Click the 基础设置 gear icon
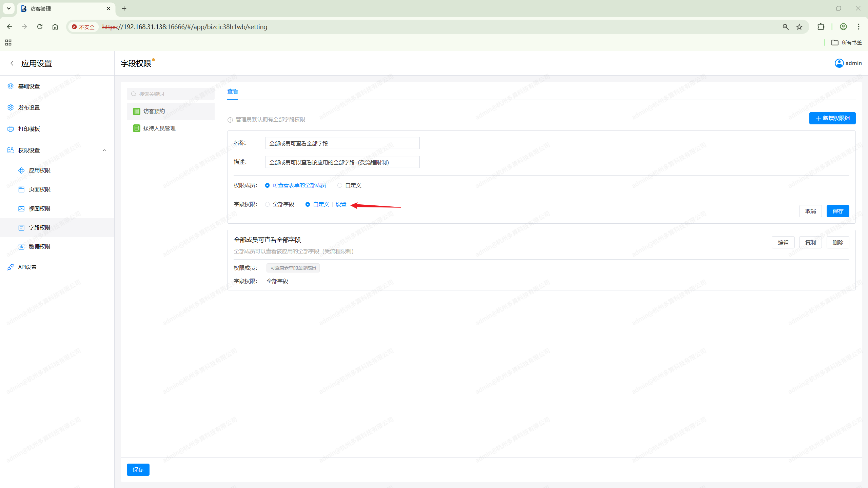 tap(11, 86)
